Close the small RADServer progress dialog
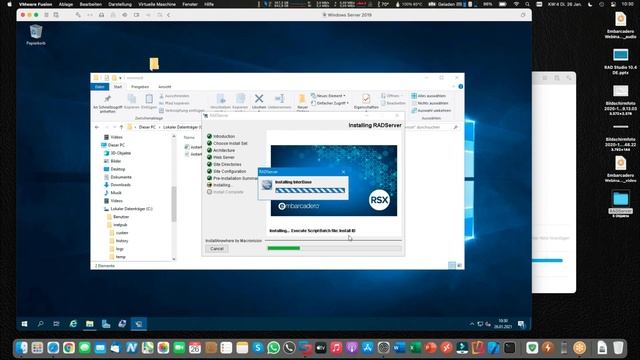Viewport: 640px width, 360px height. point(344,172)
